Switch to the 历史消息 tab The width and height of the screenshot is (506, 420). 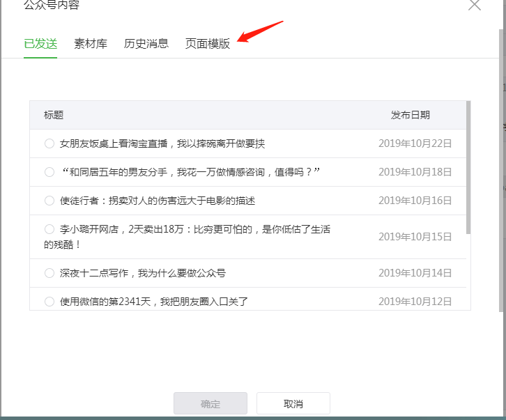[146, 43]
